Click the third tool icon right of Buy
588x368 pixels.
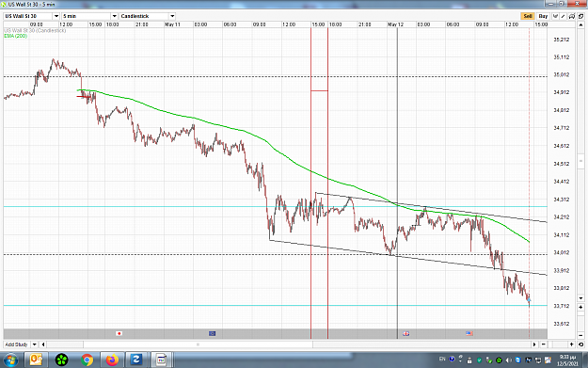pos(571,16)
